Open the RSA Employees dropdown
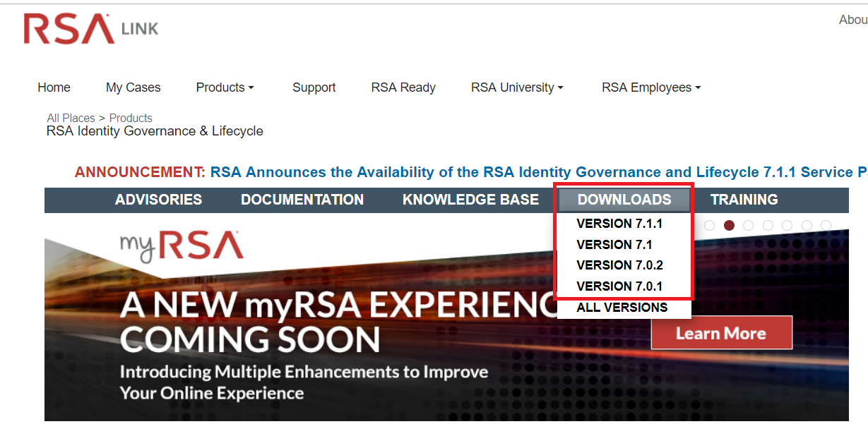This screenshot has width=868, height=436. 650,87
